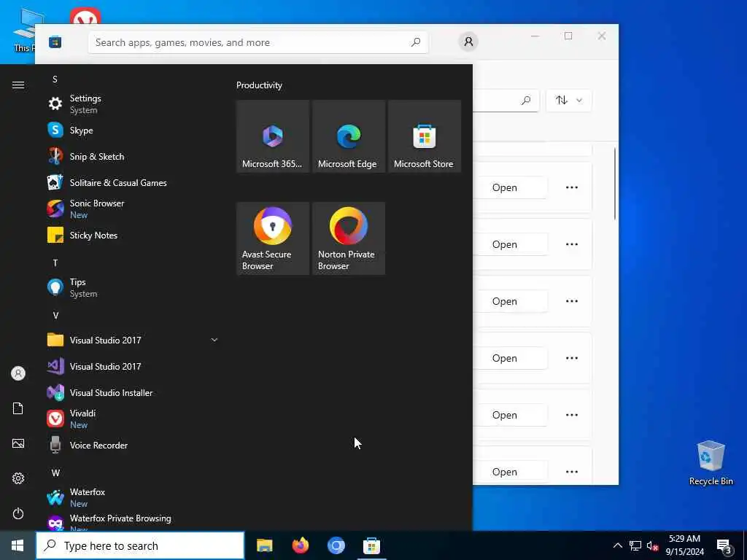747x560 pixels.
Task: Open the notification action center
Action: [x=724, y=545]
